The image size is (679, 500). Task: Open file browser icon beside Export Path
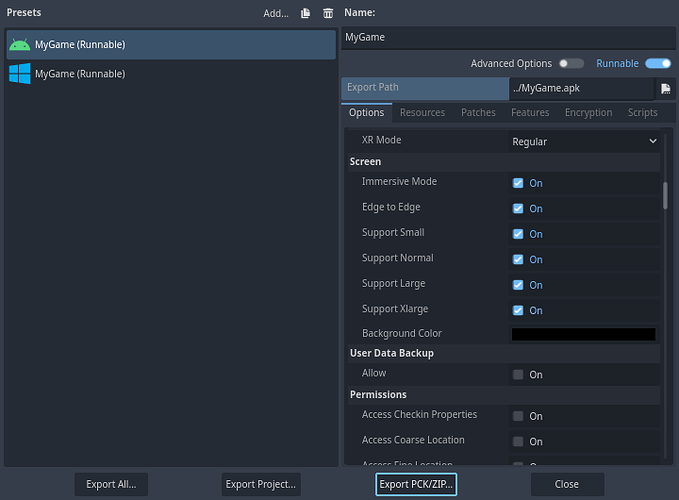666,89
